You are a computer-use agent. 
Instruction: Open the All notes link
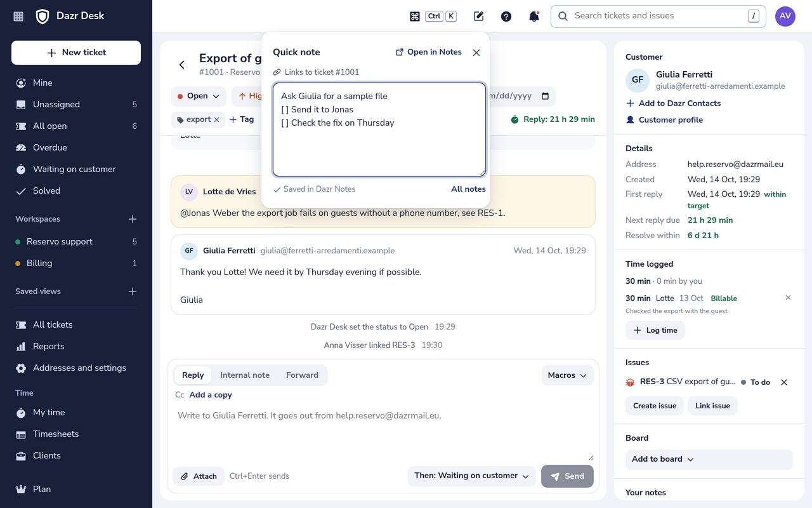point(468,189)
